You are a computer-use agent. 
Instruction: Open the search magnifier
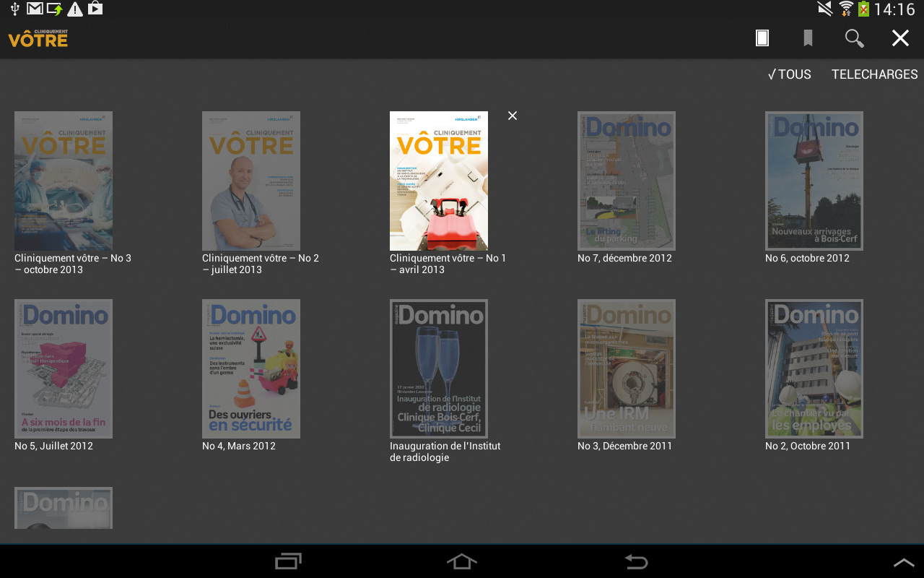pos(854,38)
